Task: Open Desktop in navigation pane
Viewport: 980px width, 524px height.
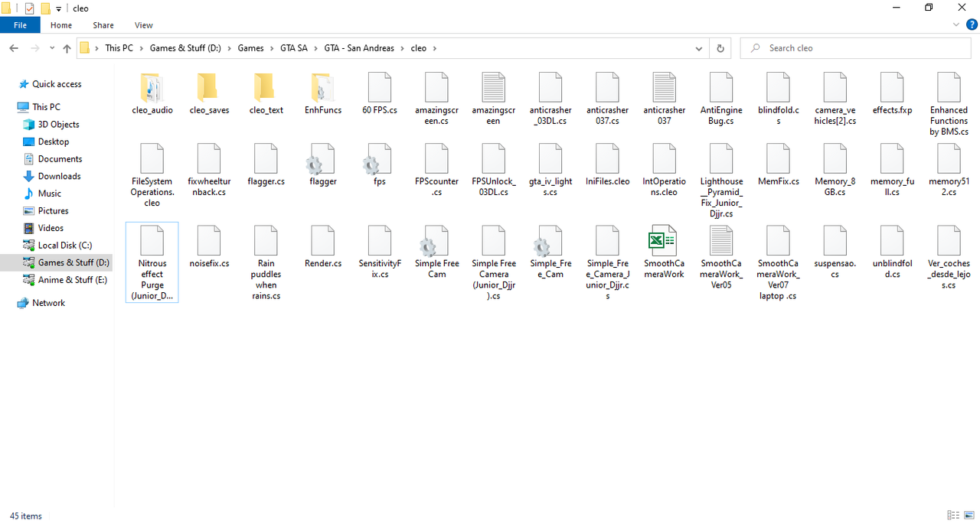Action: (54, 142)
